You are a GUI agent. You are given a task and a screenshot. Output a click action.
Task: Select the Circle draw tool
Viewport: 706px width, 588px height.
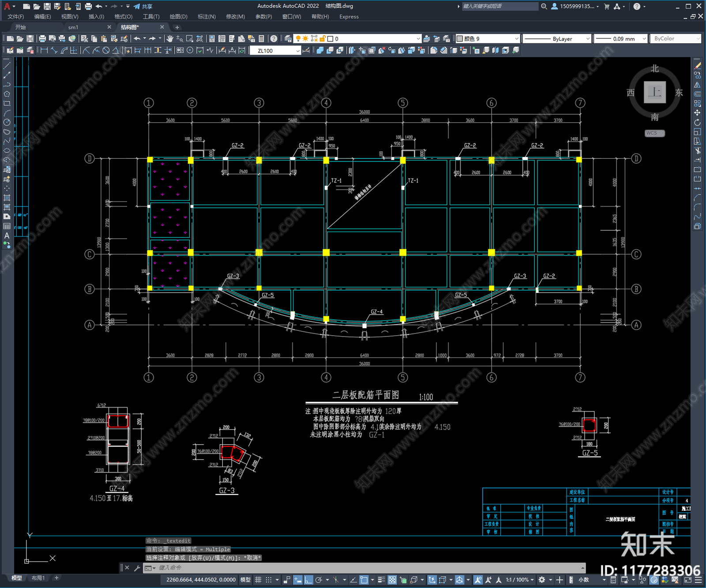click(x=7, y=122)
